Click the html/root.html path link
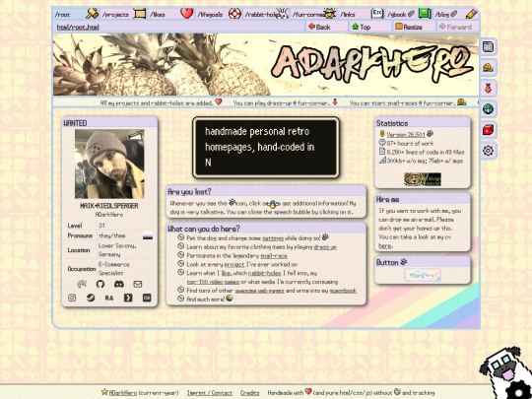The width and height of the screenshot is (532, 399). point(78,27)
